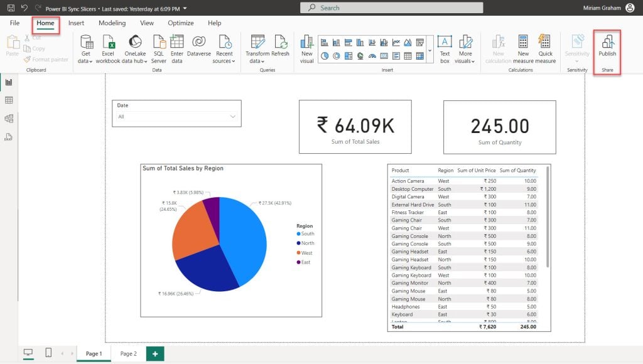Click West orange legend marker
Screen dimensions: 643x364
click(298, 252)
